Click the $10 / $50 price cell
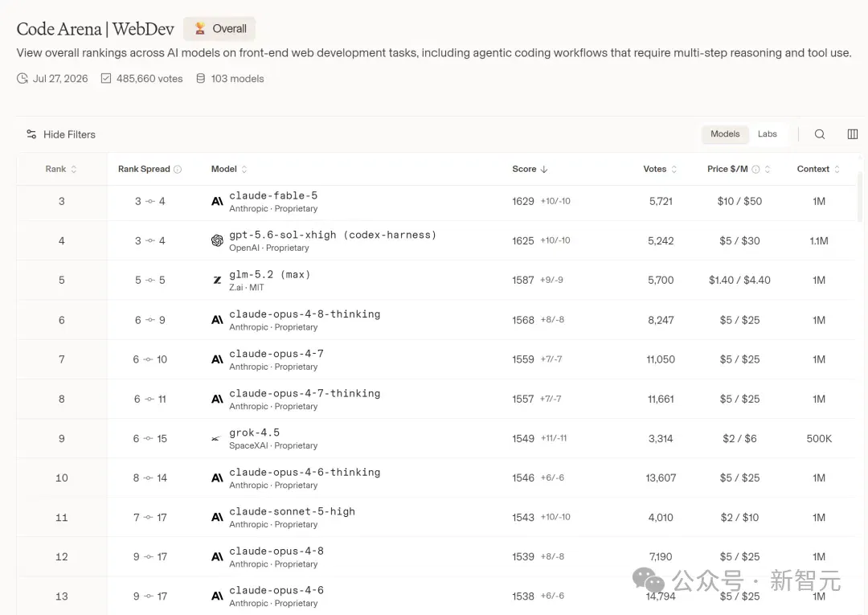This screenshot has height=615, width=868. coord(739,202)
